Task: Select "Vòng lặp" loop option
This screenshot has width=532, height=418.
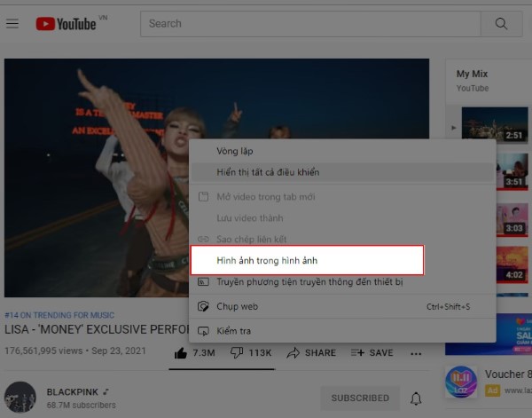Action: click(x=235, y=152)
